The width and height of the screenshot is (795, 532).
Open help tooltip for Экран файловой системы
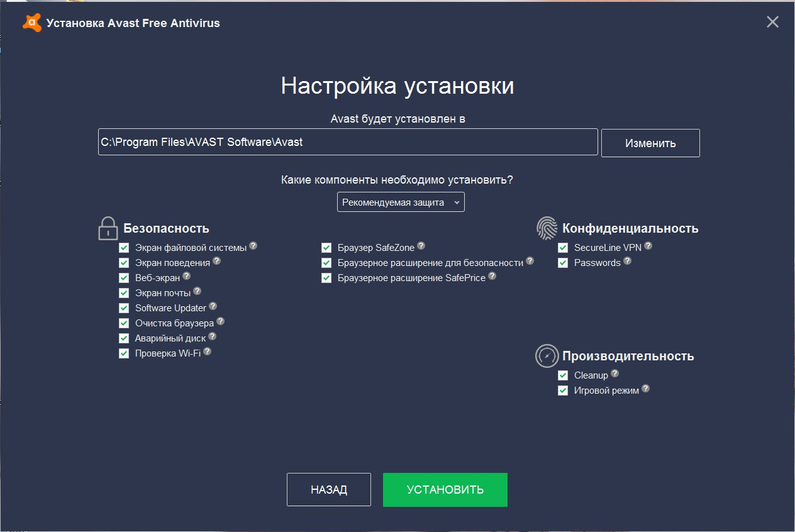tap(253, 245)
